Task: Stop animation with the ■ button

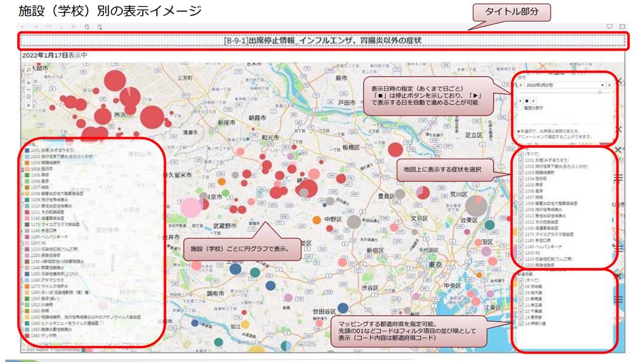Action: point(526,101)
